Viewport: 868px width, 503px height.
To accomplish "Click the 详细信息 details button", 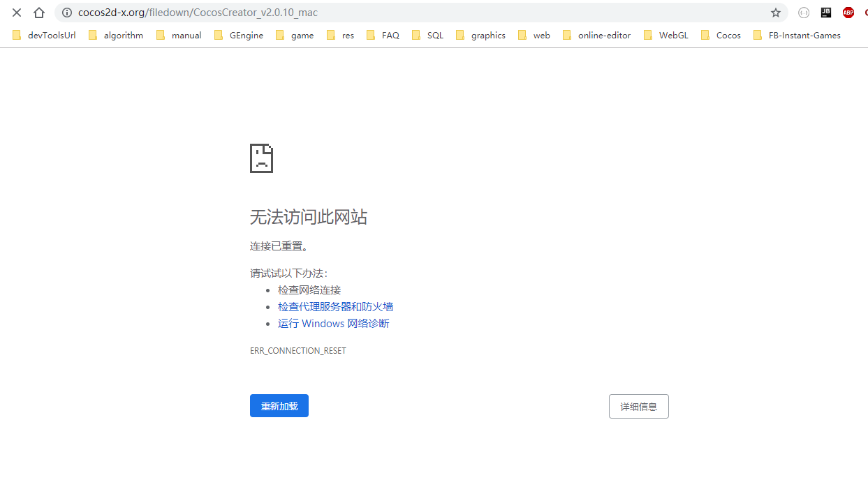I will (639, 407).
